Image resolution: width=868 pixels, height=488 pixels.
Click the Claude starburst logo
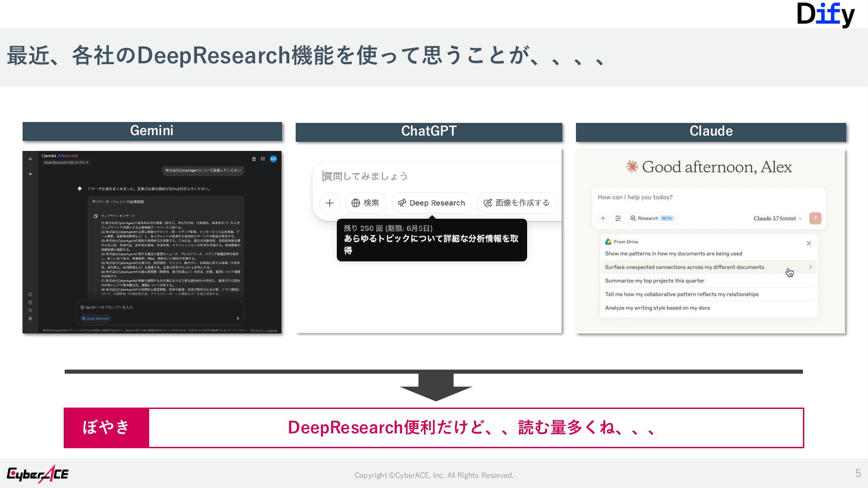click(x=632, y=167)
